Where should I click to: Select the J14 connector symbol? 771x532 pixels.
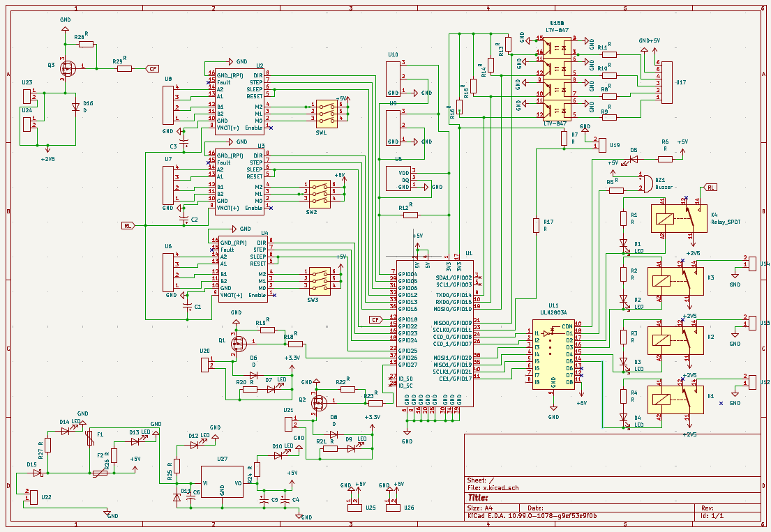tap(752, 264)
